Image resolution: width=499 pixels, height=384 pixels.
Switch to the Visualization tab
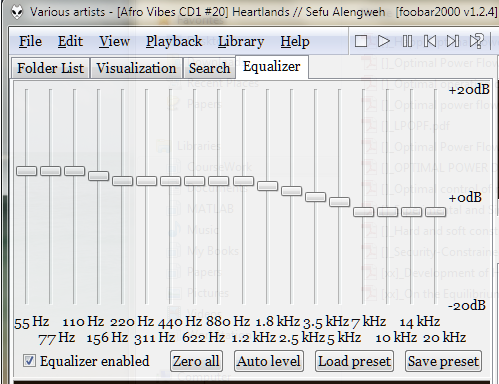(136, 68)
